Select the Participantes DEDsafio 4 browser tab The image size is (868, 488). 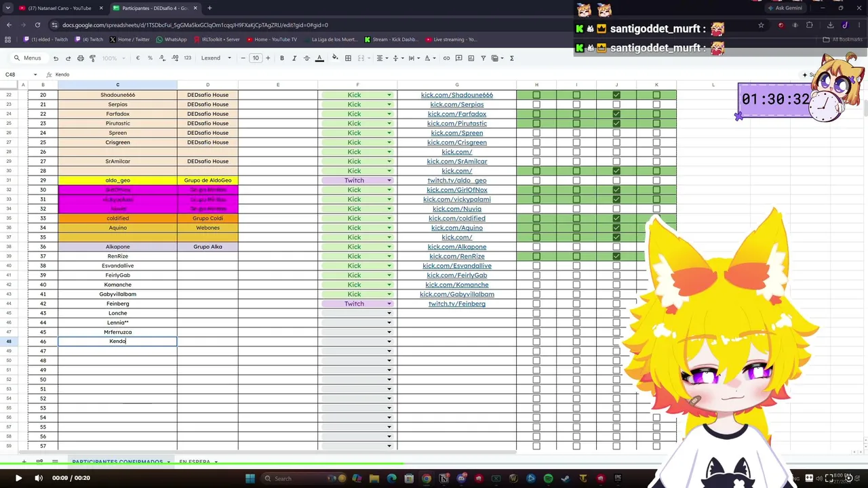(x=155, y=8)
